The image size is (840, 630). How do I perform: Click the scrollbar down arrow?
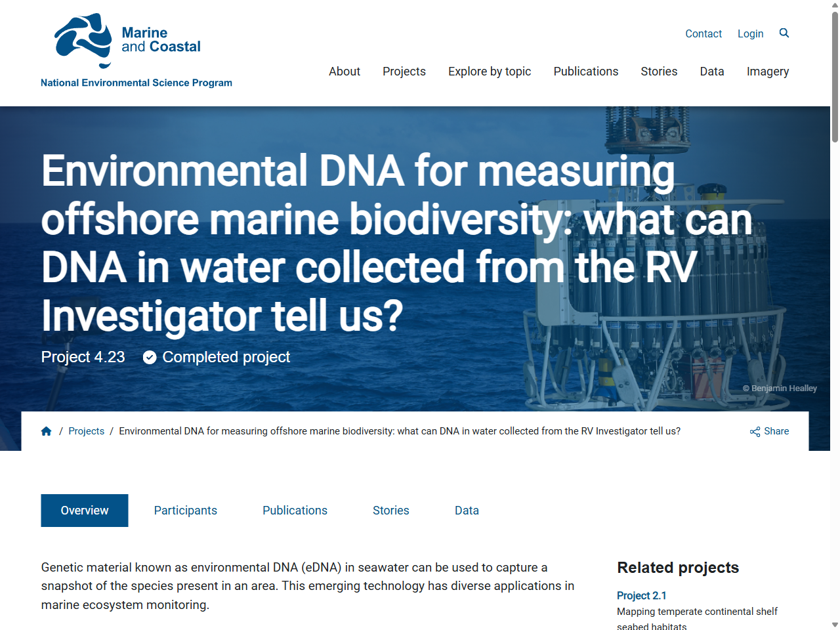point(835,625)
